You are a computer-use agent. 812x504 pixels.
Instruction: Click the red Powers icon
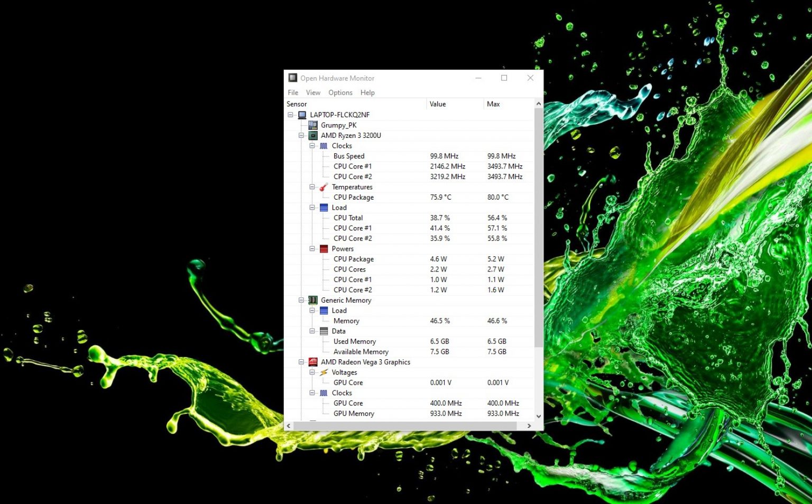click(324, 249)
